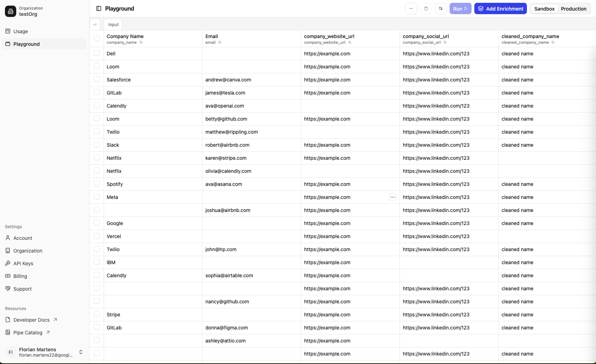Click the Usage chart icon in sidebar
The height and width of the screenshot is (364, 596).
pos(8,31)
